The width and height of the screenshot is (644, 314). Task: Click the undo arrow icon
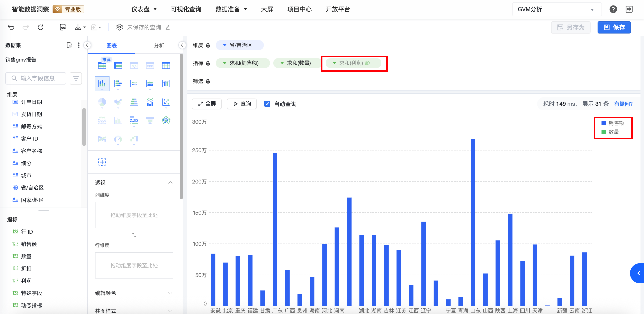click(11, 27)
